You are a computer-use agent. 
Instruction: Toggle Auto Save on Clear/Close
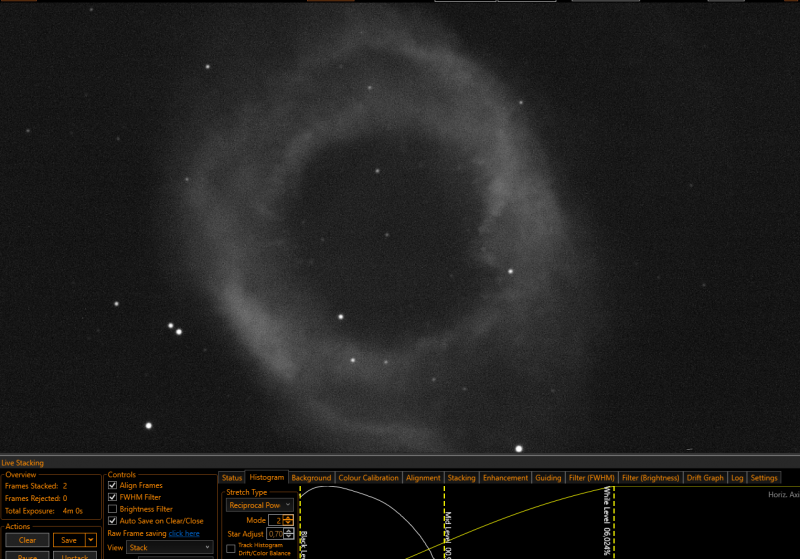pyautogui.click(x=112, y=521)
